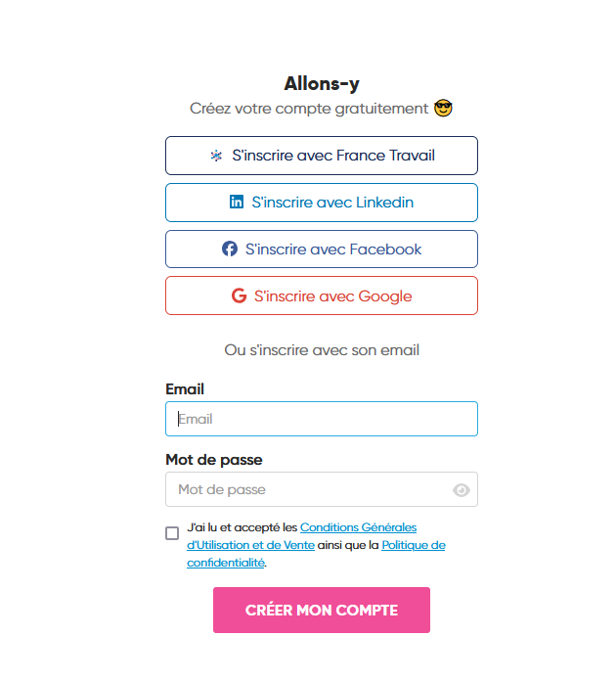Click the CRÉER MON COMPTE button

point(322,611)
